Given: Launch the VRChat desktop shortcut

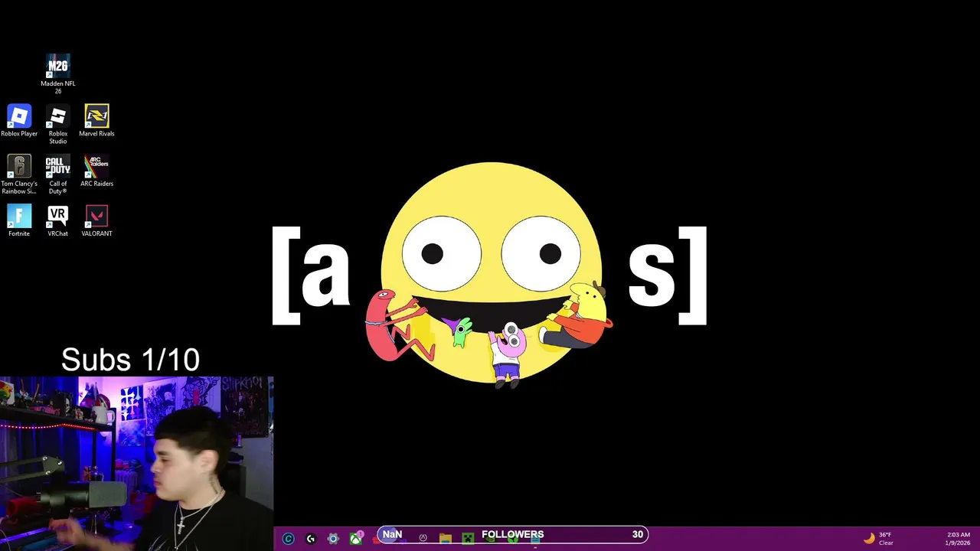Looking at the screenshot, I should point(57,221).
